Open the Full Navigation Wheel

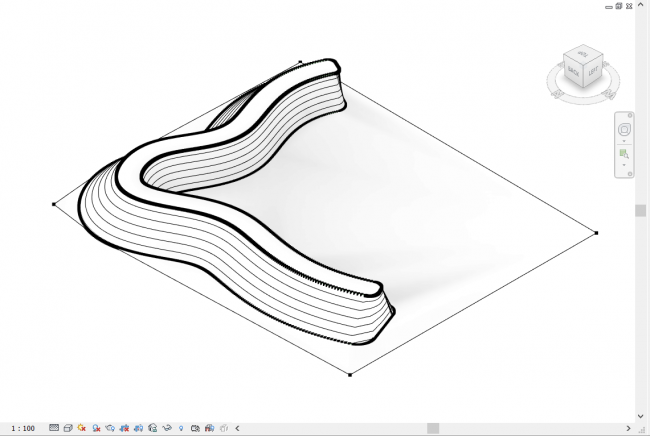(625, 130)
